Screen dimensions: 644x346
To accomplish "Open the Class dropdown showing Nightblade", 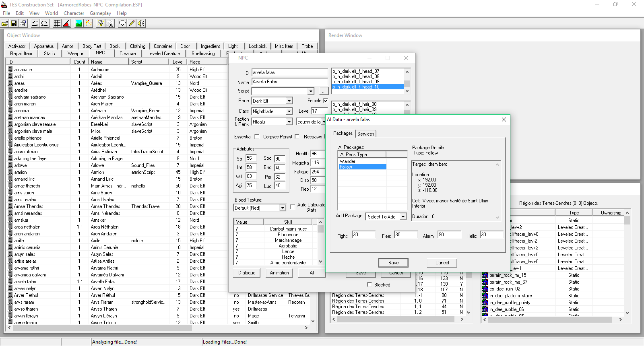I will (x=289, y=111).
